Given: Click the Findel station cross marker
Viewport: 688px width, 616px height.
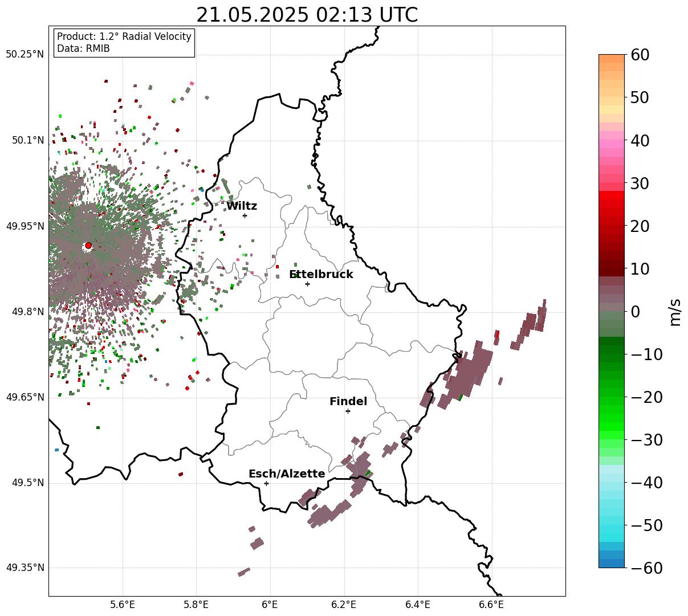Looking at the screenshot, I should (348, 411).
